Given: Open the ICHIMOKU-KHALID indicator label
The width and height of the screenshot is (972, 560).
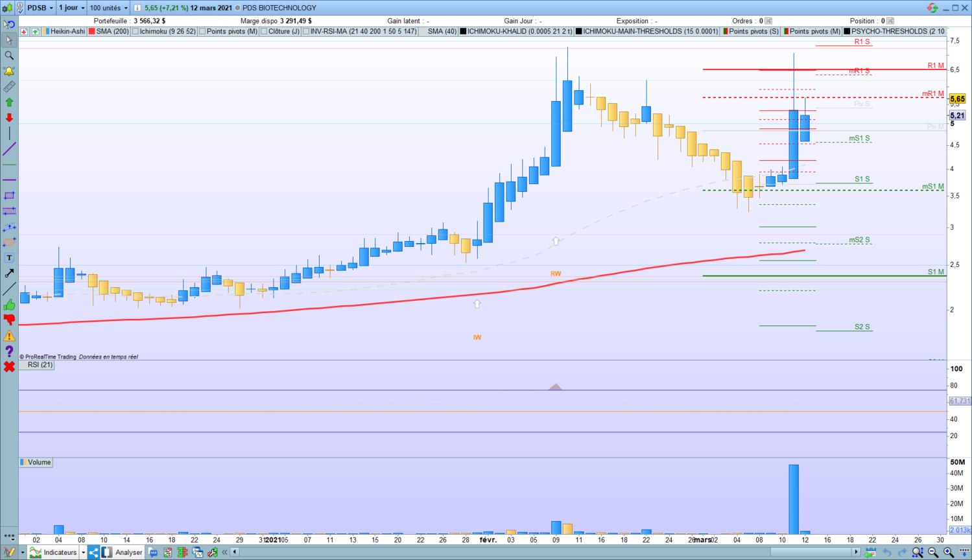Looking at the screenshot, I should [520, 31].
